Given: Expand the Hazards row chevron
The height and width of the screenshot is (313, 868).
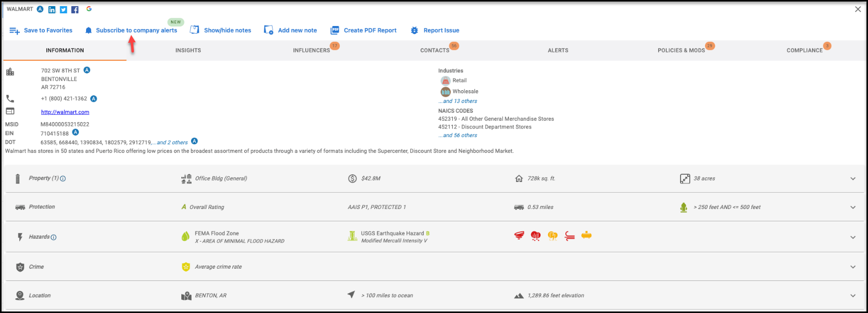Looking at the screenshot, I should [x=853, y=237].
